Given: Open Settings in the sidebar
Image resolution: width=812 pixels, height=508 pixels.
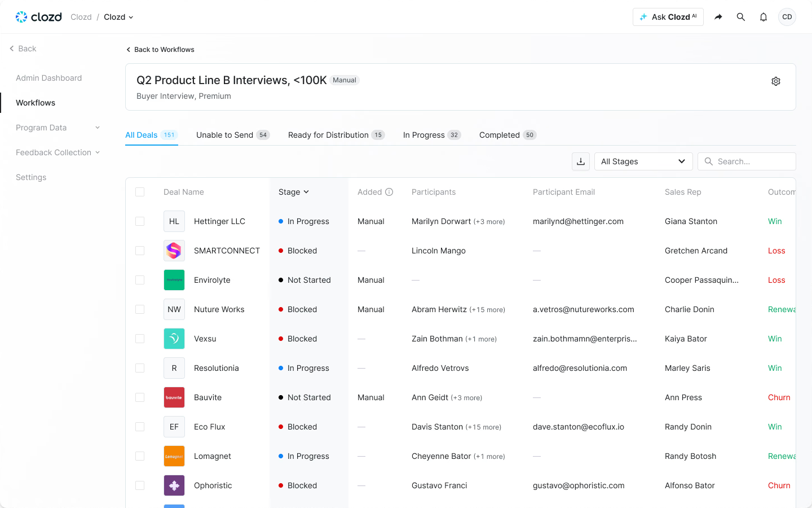Looking at the screenshot, I should click(x=31, y=177).
